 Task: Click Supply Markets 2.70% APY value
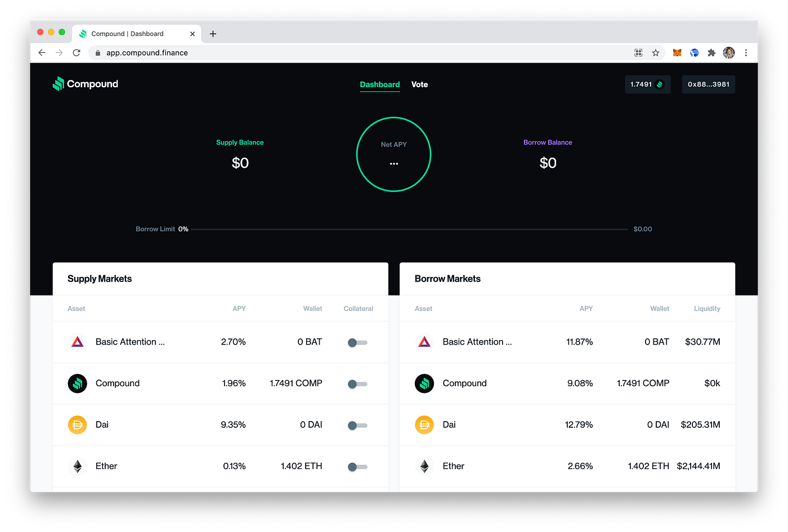pyautogui.click(x=233, y=342)
